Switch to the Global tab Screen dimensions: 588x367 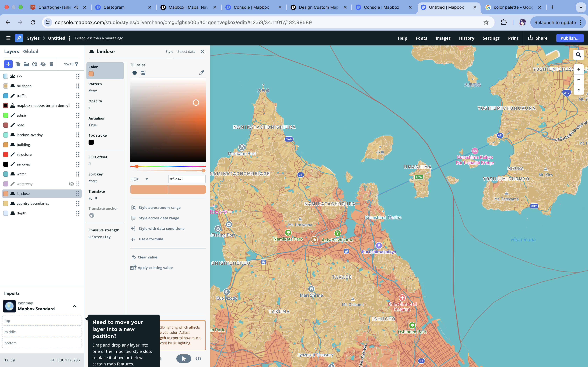tap(31, 51)
